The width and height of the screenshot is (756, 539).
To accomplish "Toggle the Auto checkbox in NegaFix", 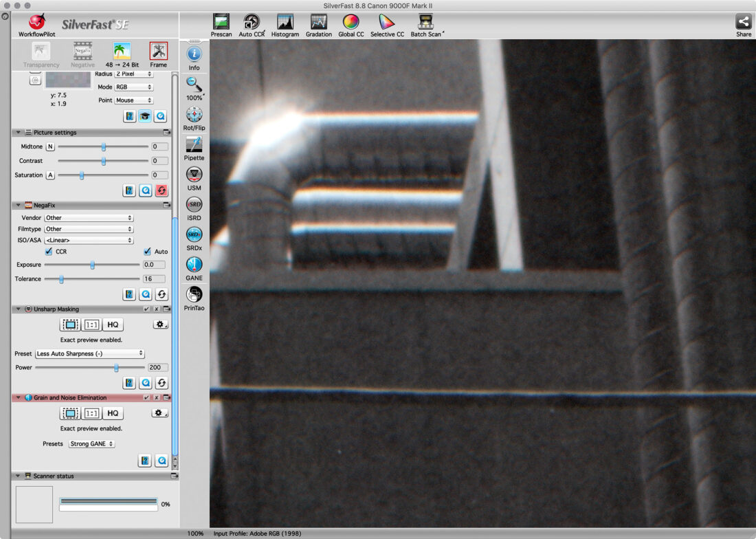I will tap(147, 252).
